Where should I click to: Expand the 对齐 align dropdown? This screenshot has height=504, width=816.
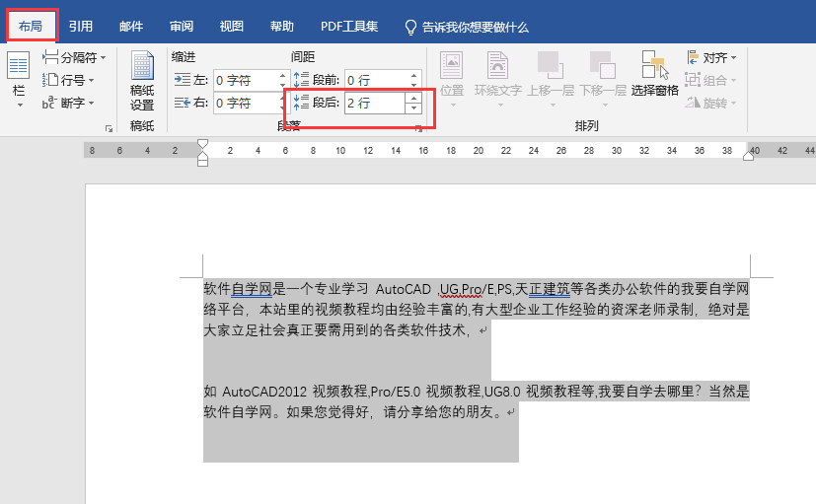tap(710, 57)
